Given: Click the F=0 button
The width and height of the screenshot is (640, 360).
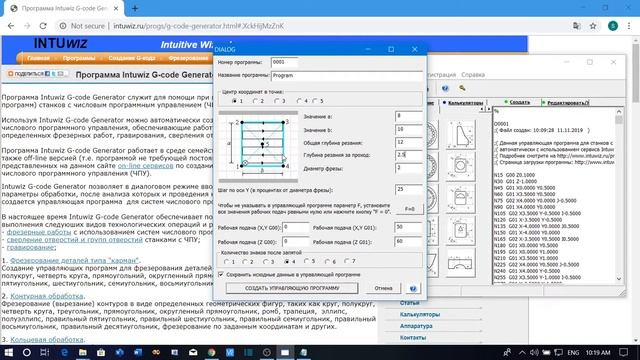Looking at the screenshot, I should 409,209.
